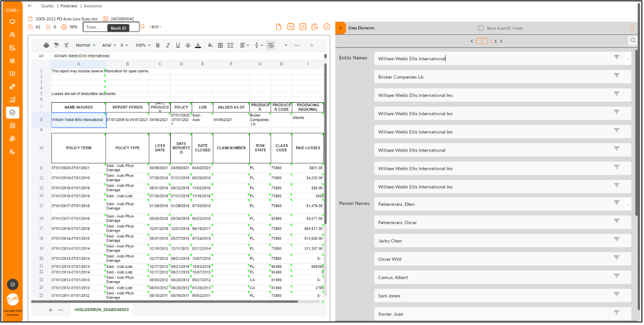644x325 pixels.
Task: Click the Broker Companies Llc entity field
Action: [492, 77]
